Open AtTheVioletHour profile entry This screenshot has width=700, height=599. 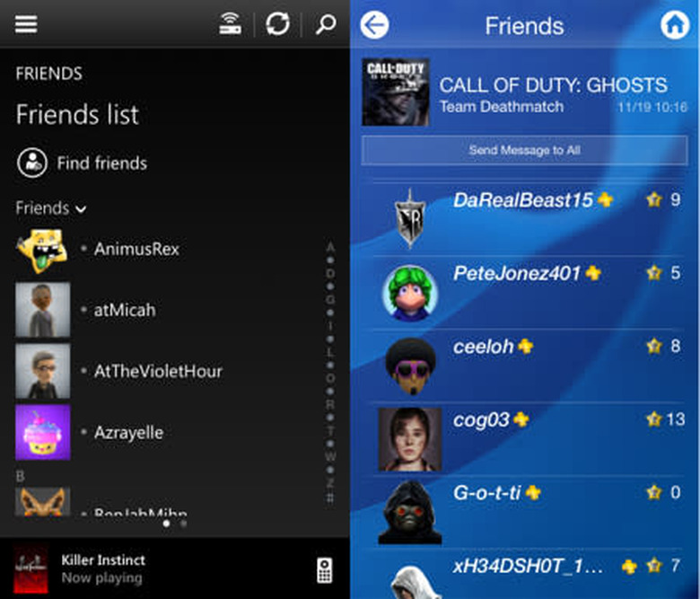point(157,371)
